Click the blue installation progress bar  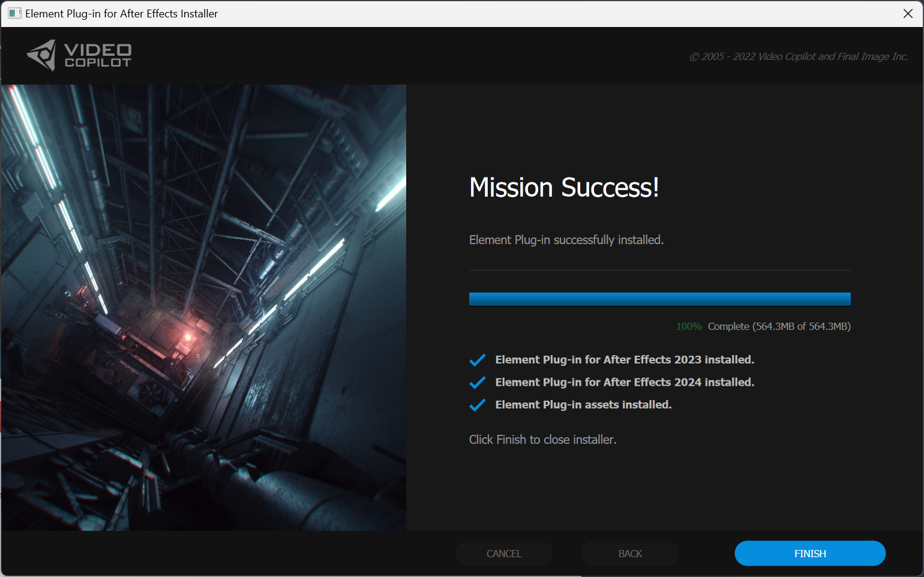tap(659, 299)
